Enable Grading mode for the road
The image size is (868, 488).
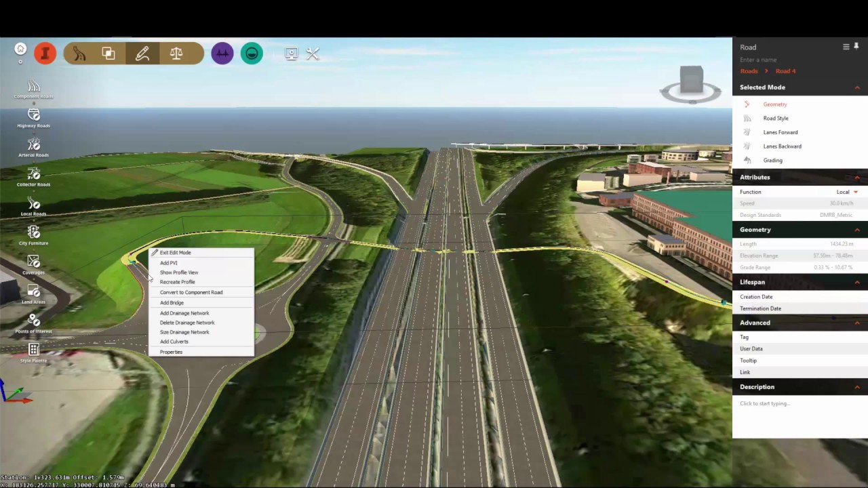(772, 160)
